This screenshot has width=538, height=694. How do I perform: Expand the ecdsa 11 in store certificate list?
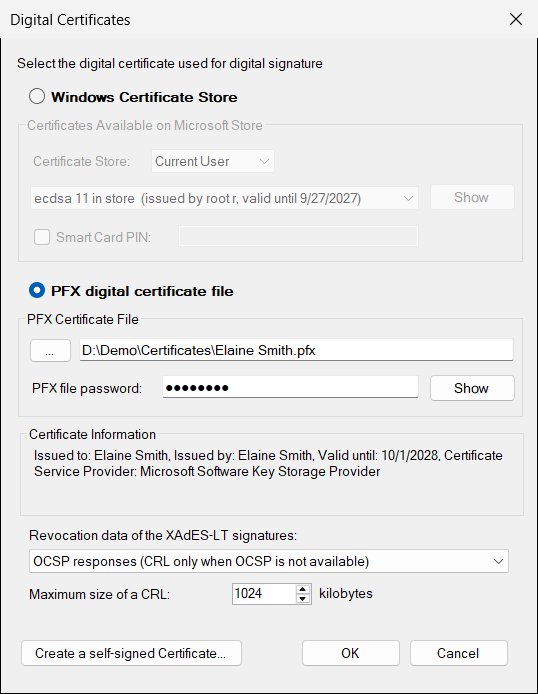[x=224, y=198]
